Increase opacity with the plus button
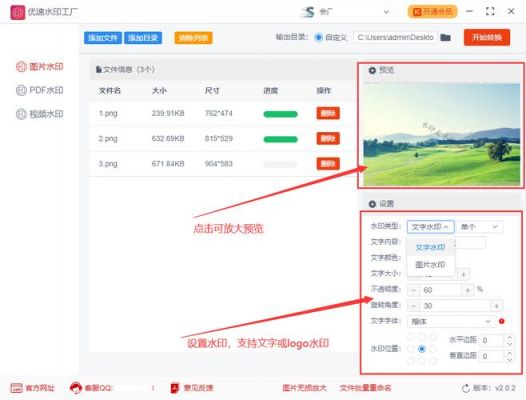Viewport: 526px width, 400px height. [467, 290]
